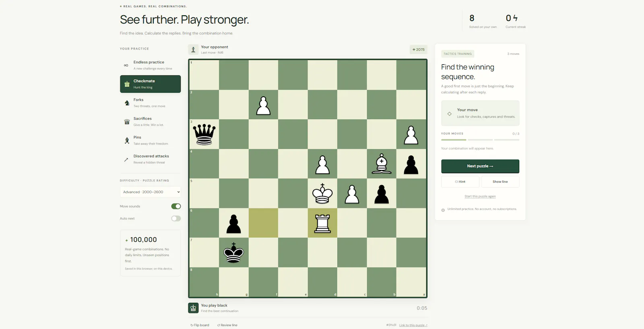Select the black pawn next to the bishop

point(411,164)
